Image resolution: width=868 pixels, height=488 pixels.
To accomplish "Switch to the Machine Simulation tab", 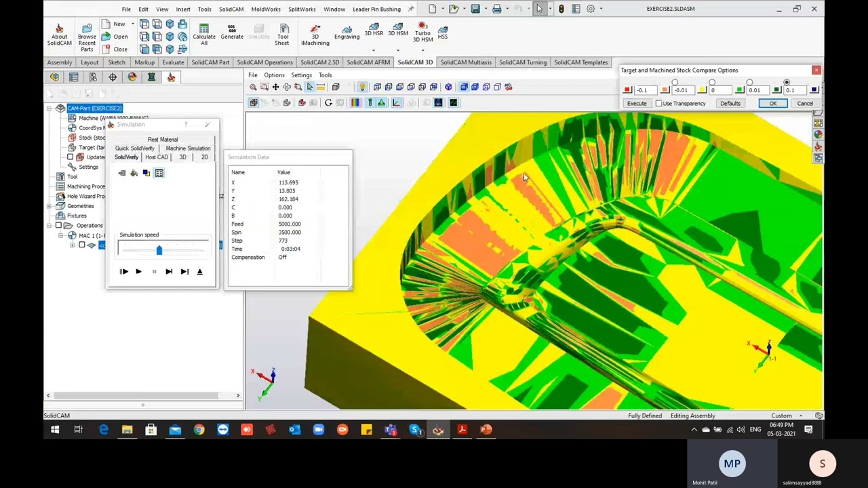I will point(188,148).
